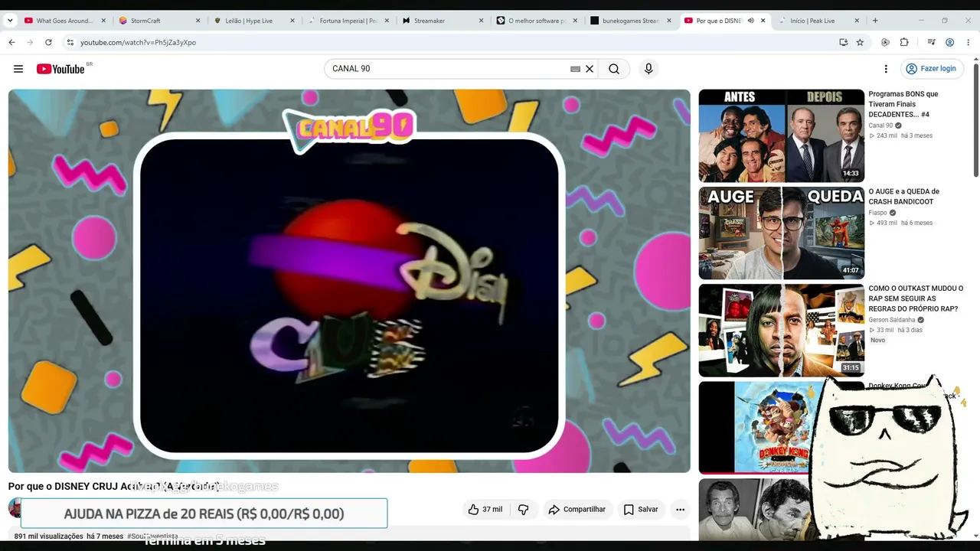
Task: Click the address bar URL
Action: [138, 42]
